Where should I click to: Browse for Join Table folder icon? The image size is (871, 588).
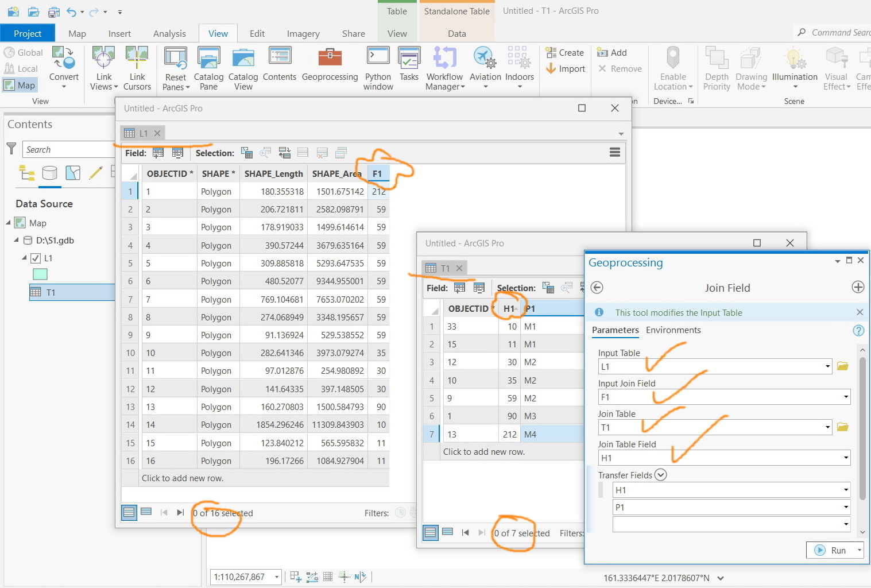842,427
